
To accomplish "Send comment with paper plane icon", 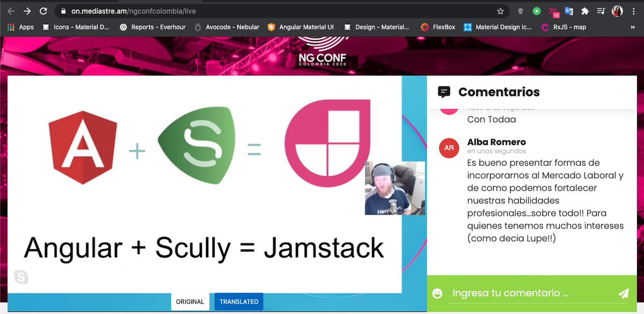I will (x=623, y=293).
